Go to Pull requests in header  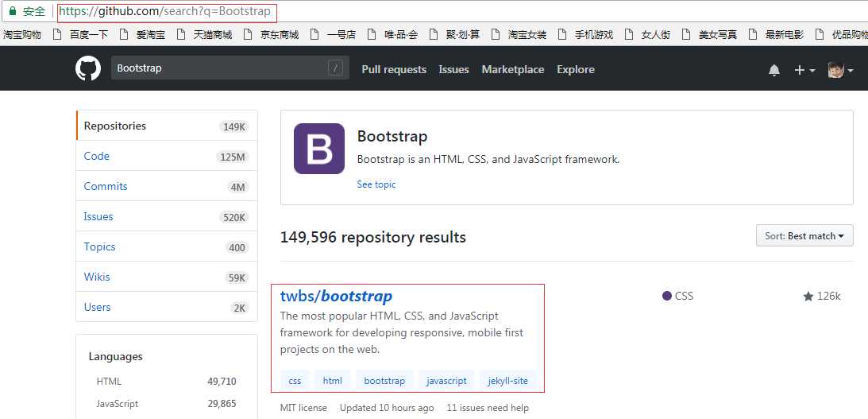[394, 70]
